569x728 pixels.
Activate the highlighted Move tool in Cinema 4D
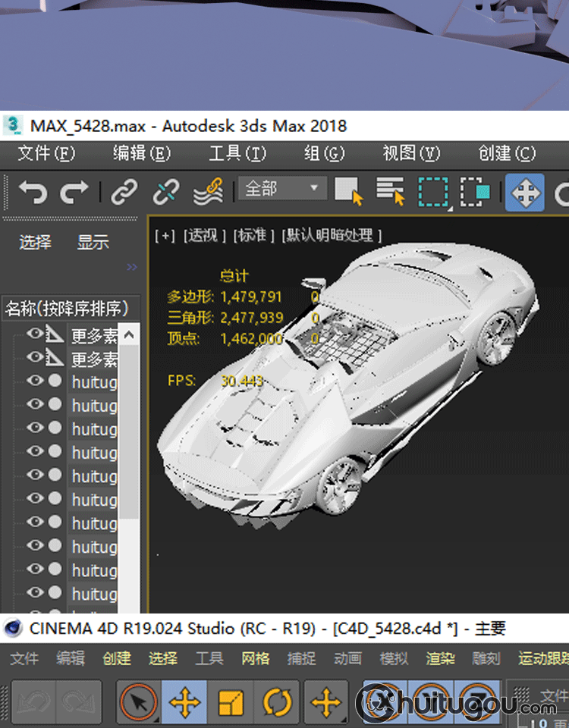(184, 703)
